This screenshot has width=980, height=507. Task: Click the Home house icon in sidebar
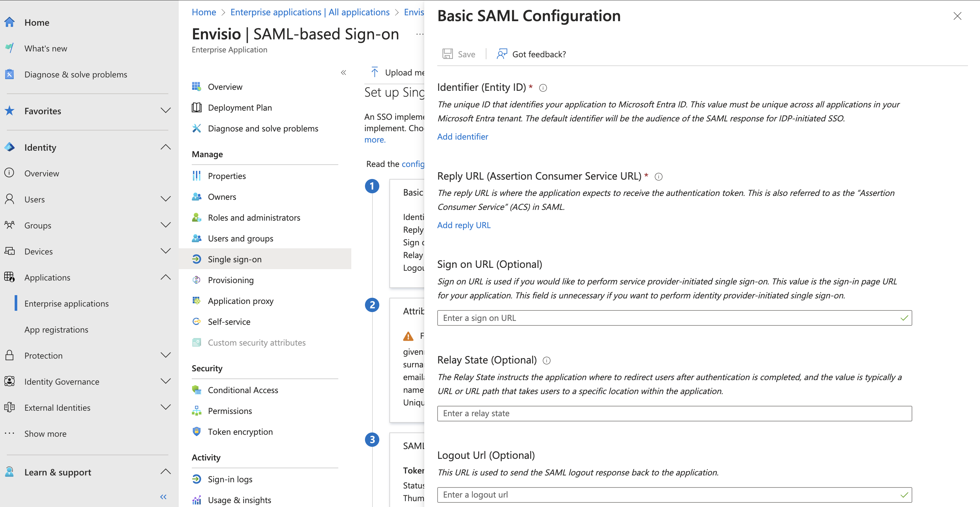[x=9, y=22]
